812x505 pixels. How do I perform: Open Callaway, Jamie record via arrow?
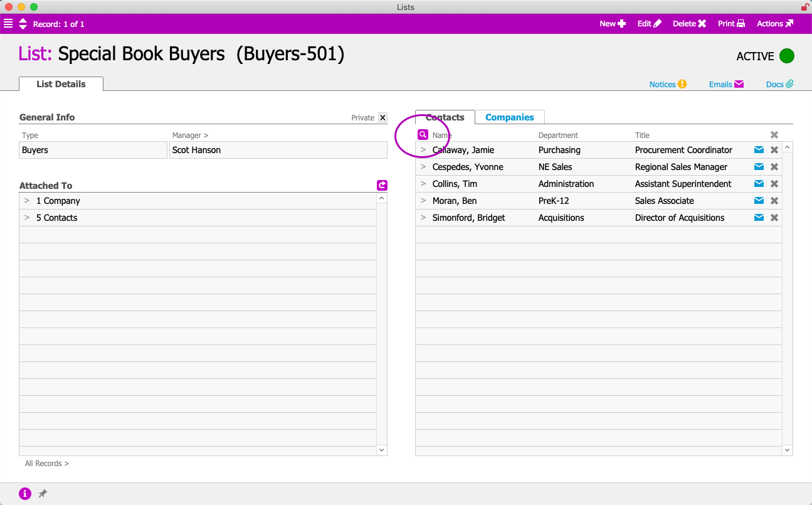click(x=423, y=150)
